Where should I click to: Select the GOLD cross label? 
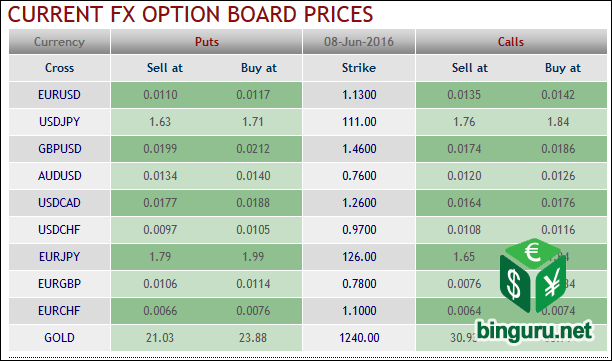tap(59, 338)
